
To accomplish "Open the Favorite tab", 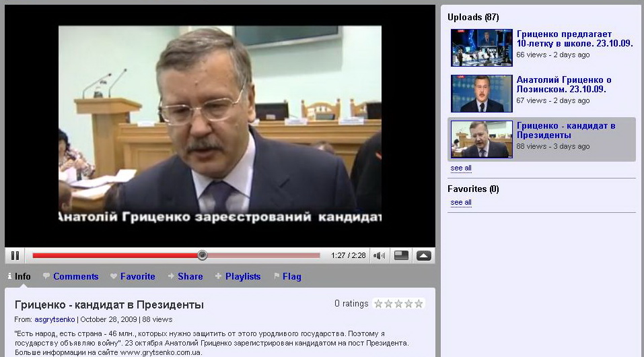I will [x=133, y=276].
